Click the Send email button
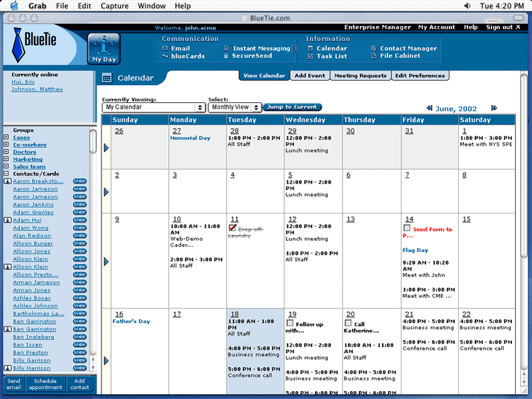 click(13, 384)
